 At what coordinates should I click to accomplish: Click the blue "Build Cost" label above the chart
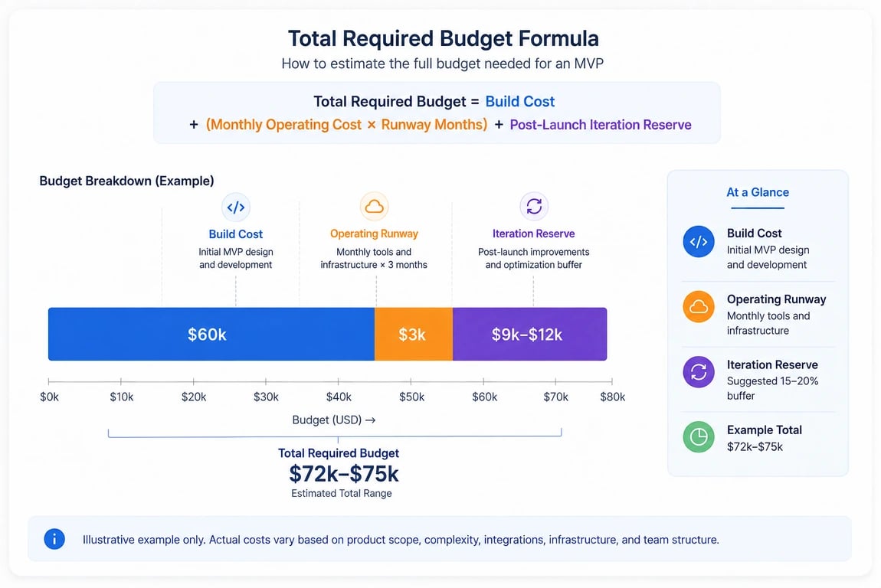(236, 234)
